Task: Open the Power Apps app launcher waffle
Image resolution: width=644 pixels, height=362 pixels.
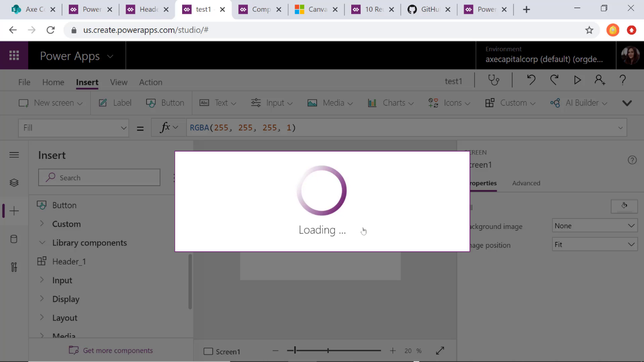Action: [x=14, y=56]
